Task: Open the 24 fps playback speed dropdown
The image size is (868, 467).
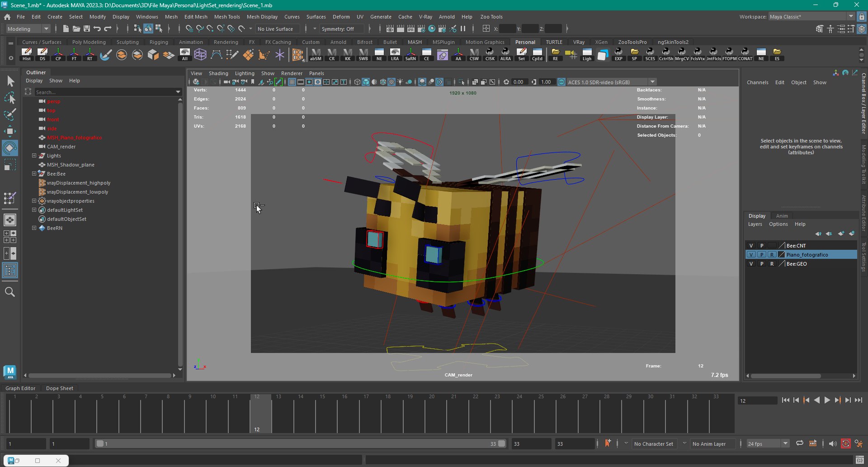Action: click(x=768, y=444)
